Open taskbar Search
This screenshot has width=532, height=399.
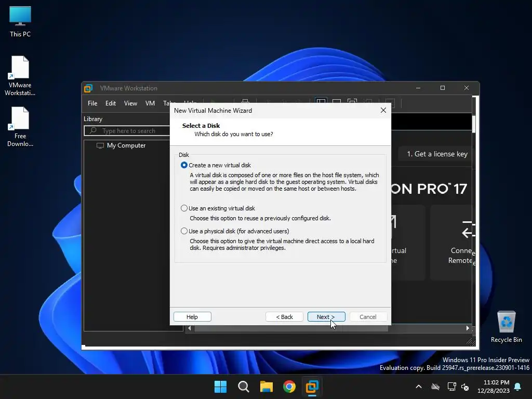[243, 387]
